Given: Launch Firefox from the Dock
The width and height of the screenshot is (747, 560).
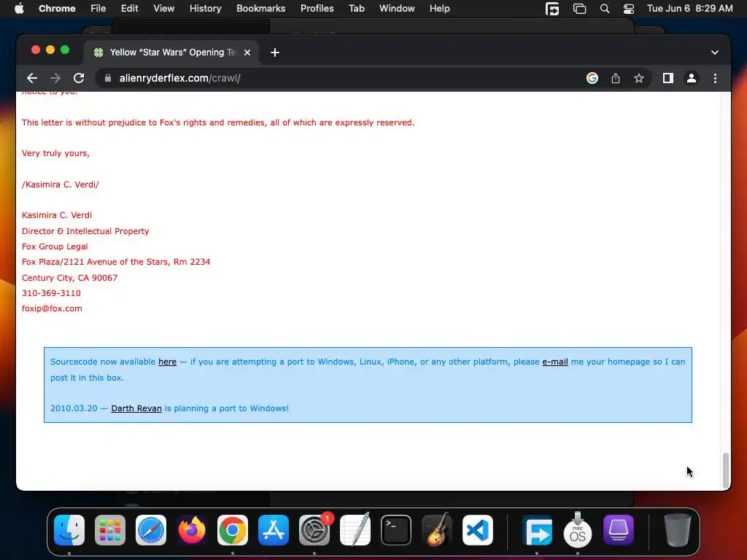Looking at the screenshot, I should pos(192,530).
